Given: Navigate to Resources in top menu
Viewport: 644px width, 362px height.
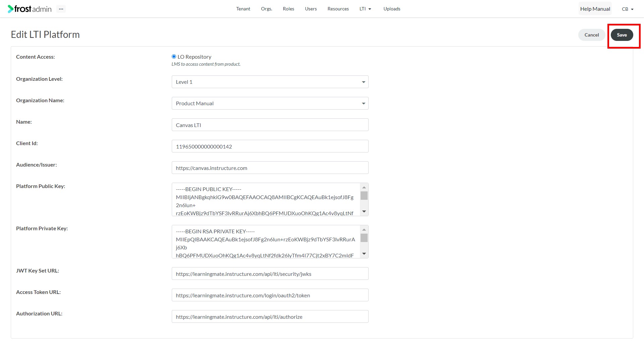Looking at the screenshot, I should 338,9.
